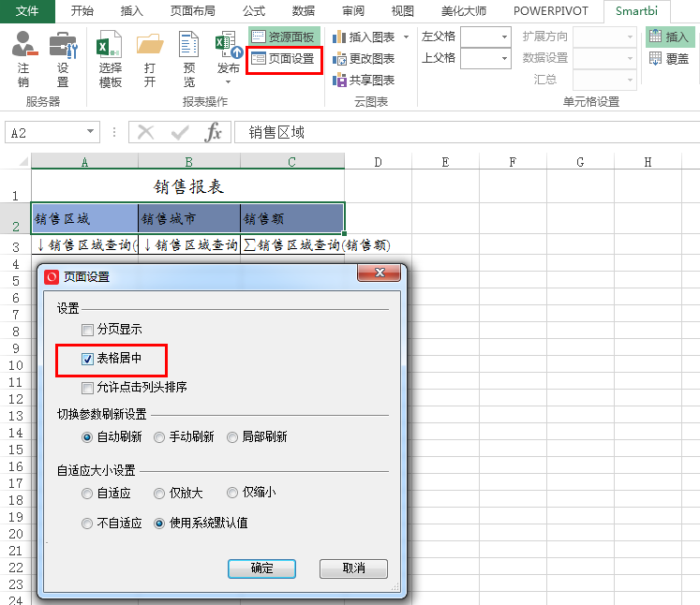Image resolution: width=700 pixels, height=605 pixels.
Task: Click 更改图表 in the ribbon
Action: pos(365,58)
